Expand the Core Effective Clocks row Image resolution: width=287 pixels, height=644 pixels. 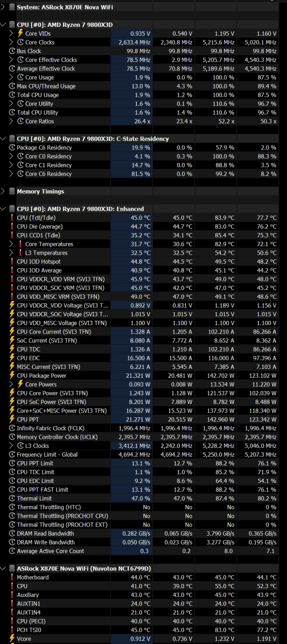point(12,59)
